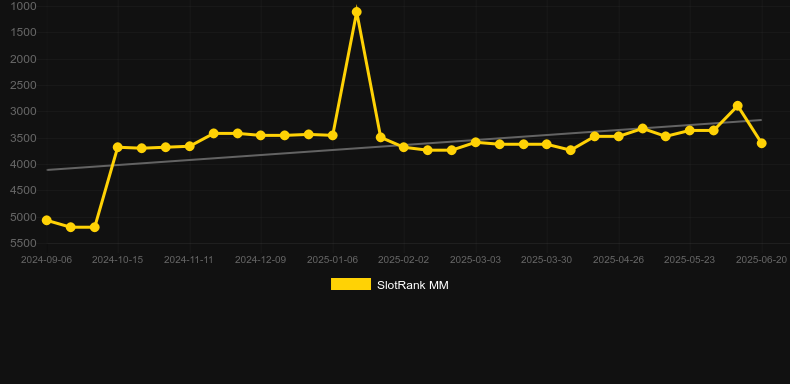The width and height of the screenshot is (790, 384).
Task: Select the data point above 2024-11-11
Action: pyautogui.click(x=189, y=146)
